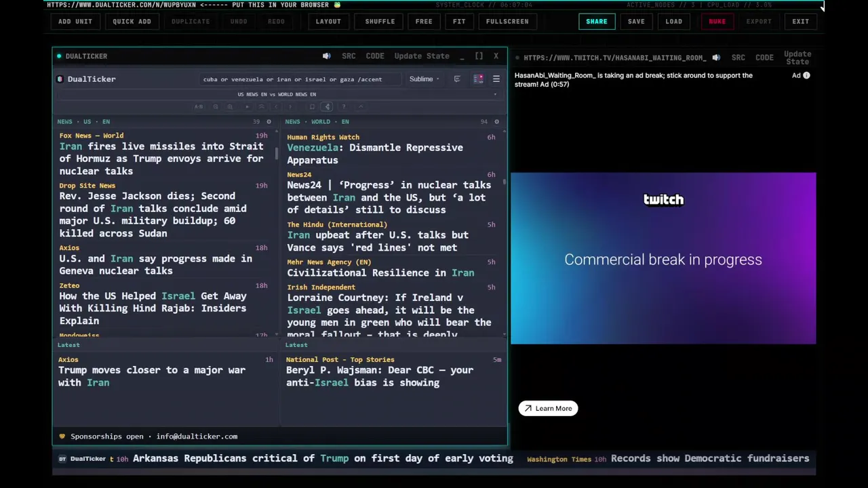
Task: Select FIT layout mode
Action: pyautogui.click(x=459, y=21)
